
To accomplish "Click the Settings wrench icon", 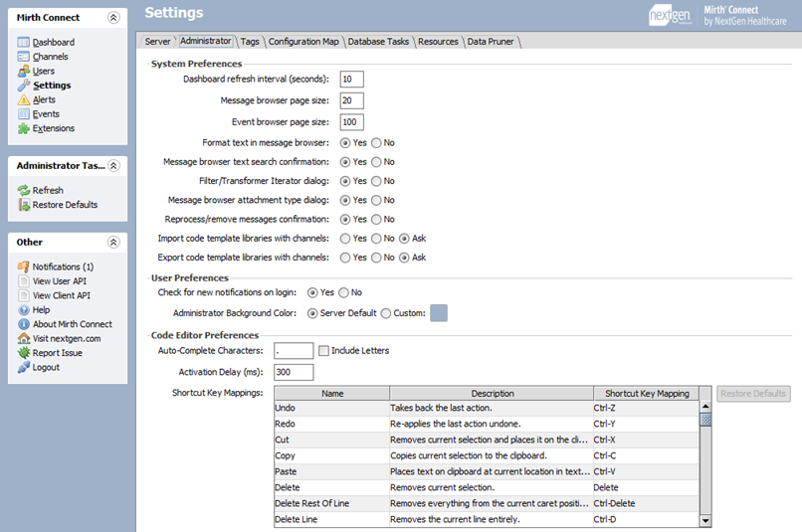I will (24, 86).
